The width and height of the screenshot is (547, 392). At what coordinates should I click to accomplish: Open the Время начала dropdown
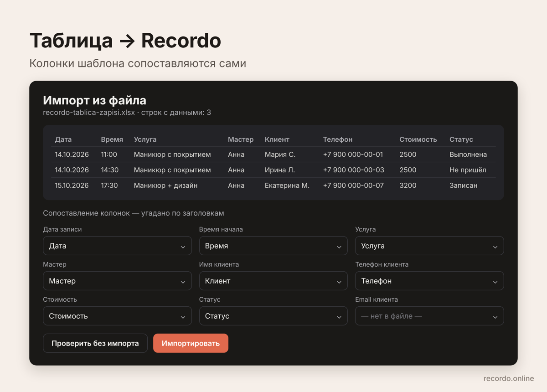click(x=273, y=246)
